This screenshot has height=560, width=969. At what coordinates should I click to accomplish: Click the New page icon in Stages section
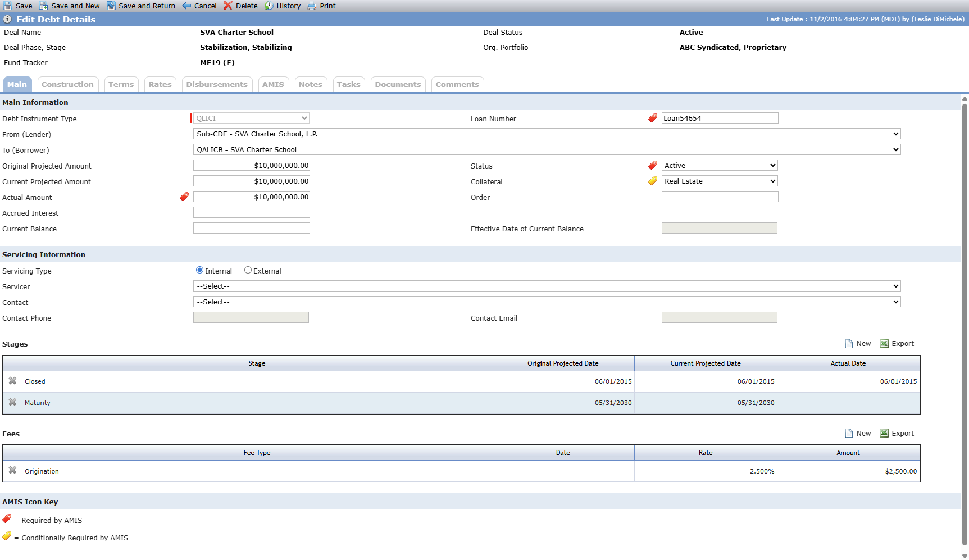coord(849,344)
